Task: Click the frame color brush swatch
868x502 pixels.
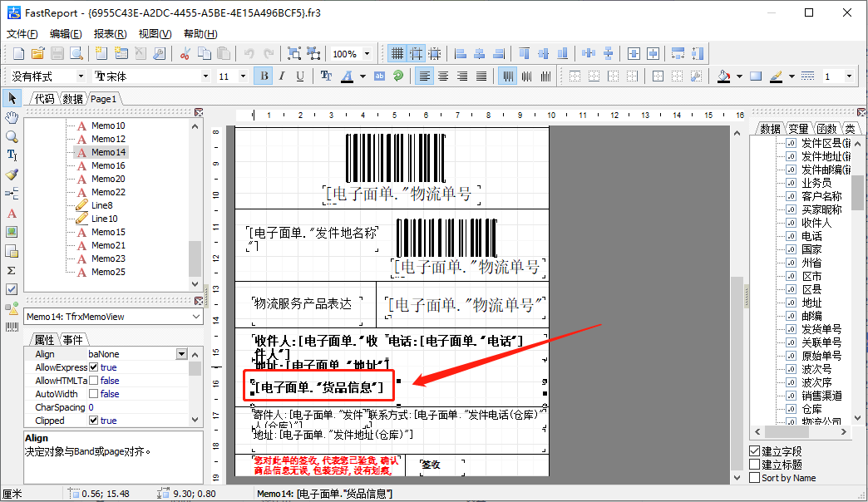Action: click(x=776, y=76)
